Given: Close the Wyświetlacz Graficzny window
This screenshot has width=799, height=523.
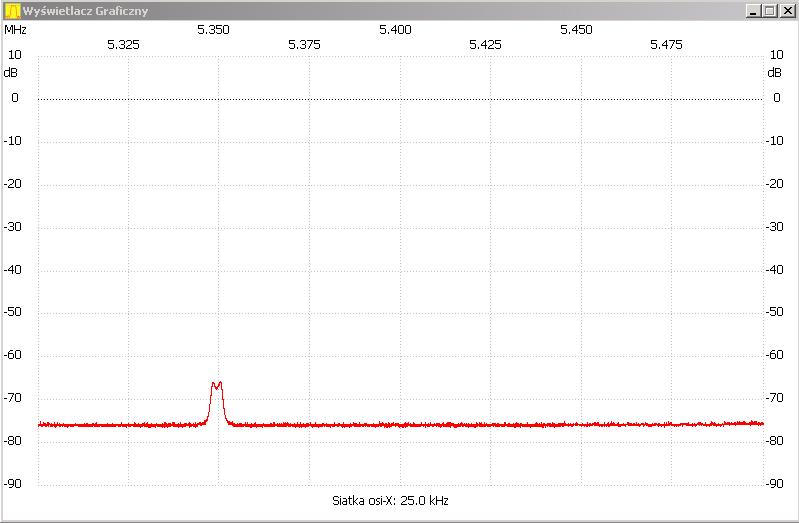Looking at the screenshot, I should click(786, 11).
